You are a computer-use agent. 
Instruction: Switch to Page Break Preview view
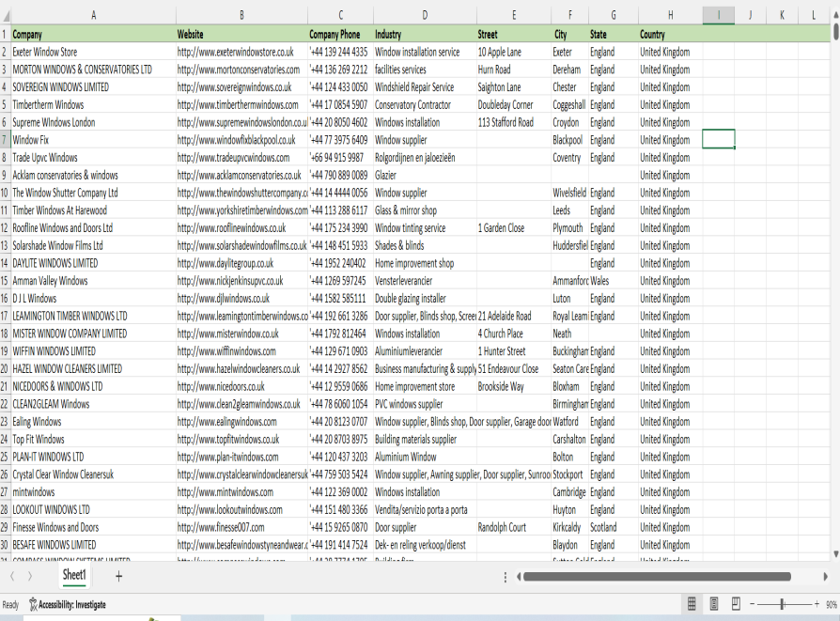coord(736,604)
